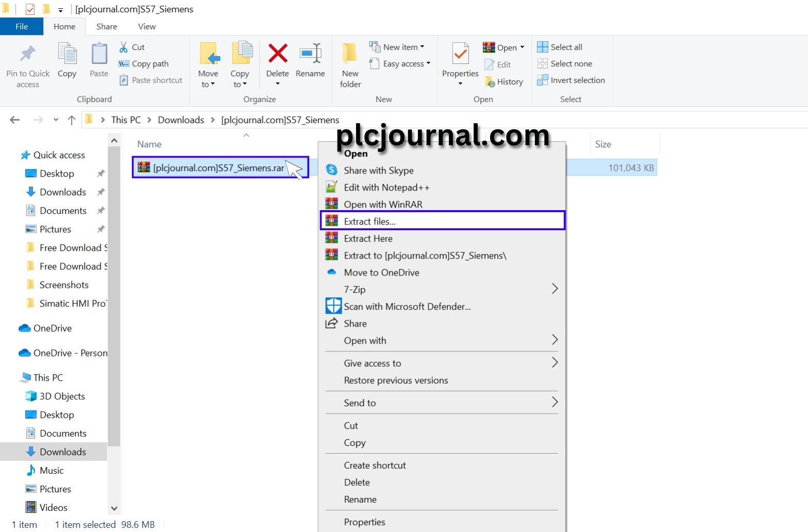
Task: Click navigation pane scroll down arrow
Action: (x=114, y=508)
